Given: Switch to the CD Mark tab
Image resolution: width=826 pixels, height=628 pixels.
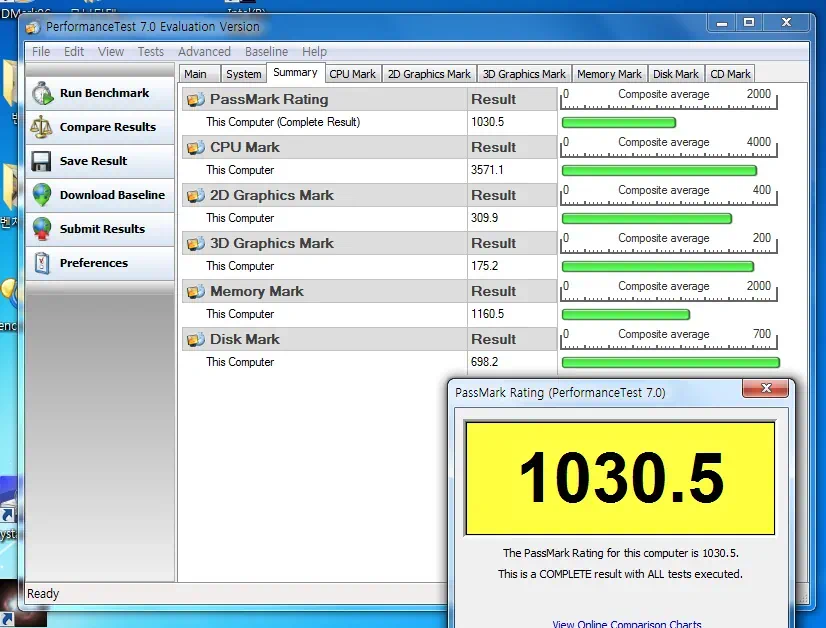Looking at the screenshot, I should 730,73.
